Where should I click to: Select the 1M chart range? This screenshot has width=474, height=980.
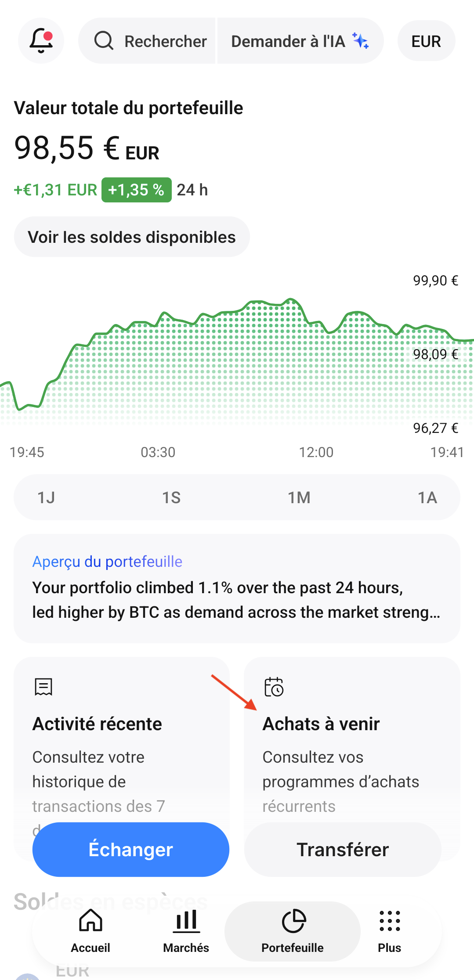(299, 497)
